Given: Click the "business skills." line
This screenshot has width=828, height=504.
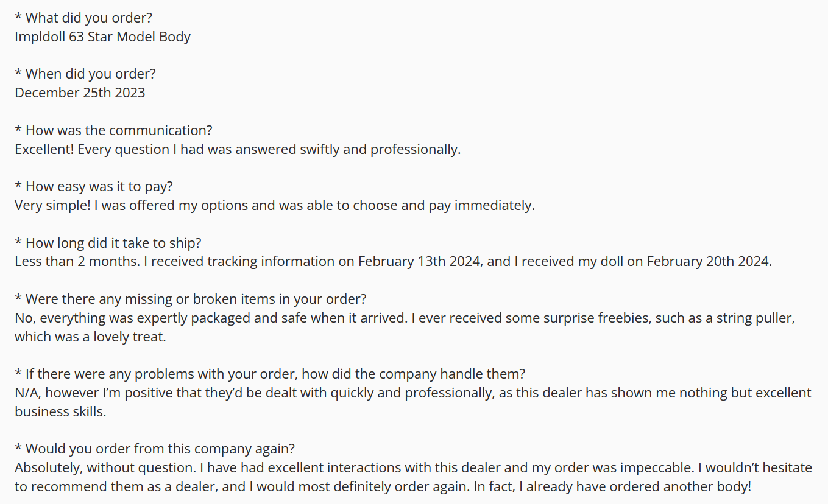Looking at the screenshot, I should 60,411.
